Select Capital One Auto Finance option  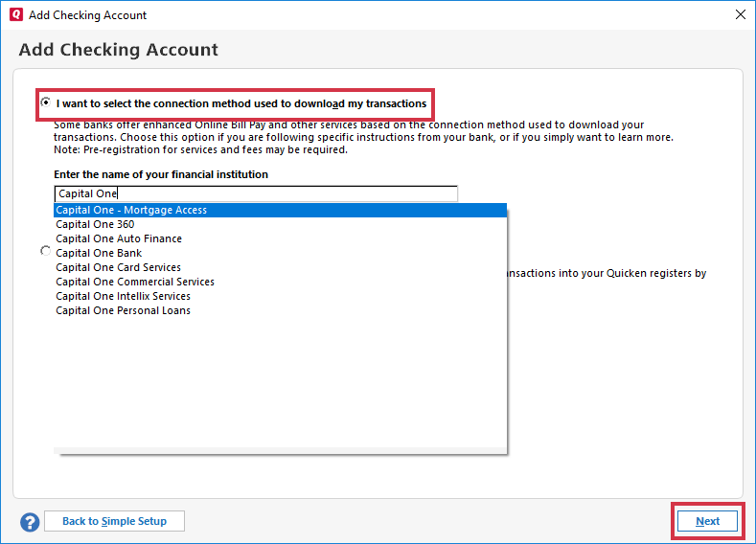[x=119, y=238]
